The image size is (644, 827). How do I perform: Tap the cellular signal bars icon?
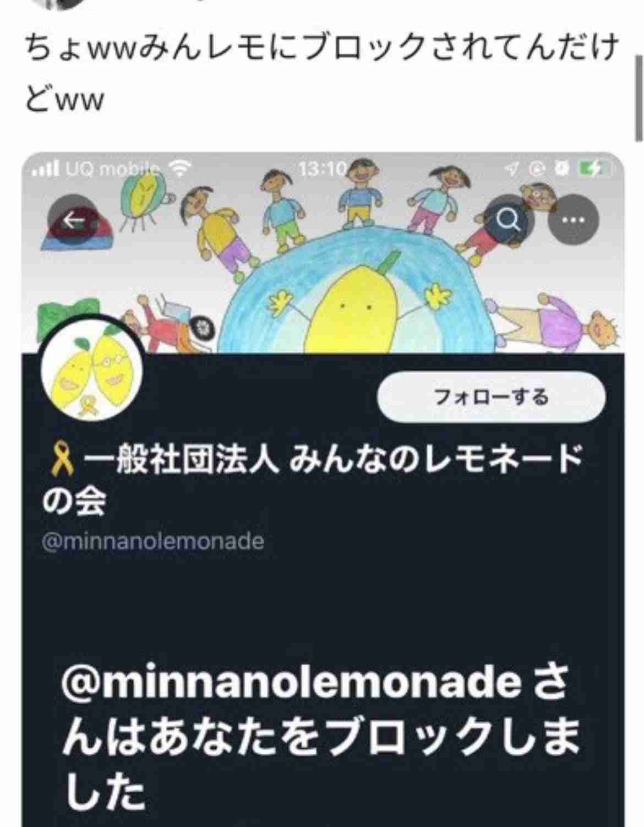46,168
